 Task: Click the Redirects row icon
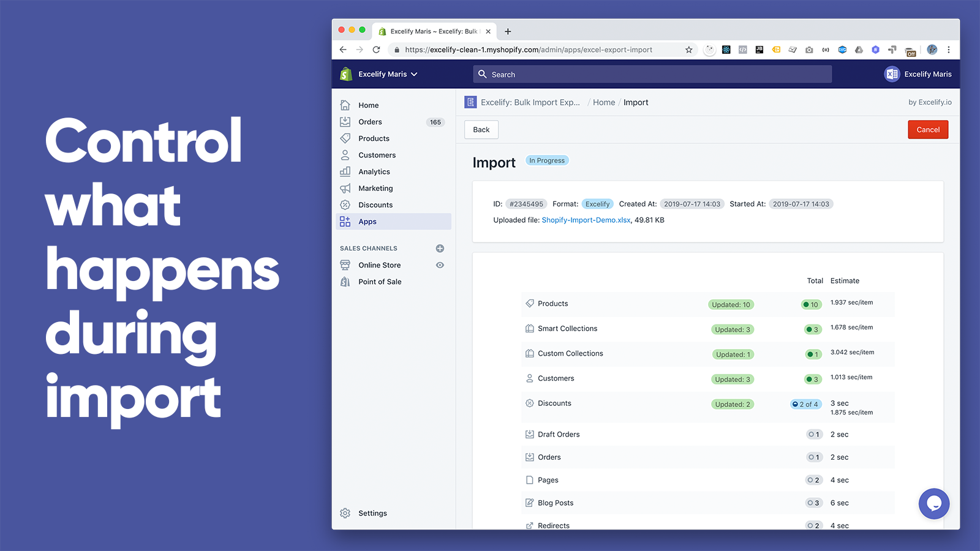point(530,525)
